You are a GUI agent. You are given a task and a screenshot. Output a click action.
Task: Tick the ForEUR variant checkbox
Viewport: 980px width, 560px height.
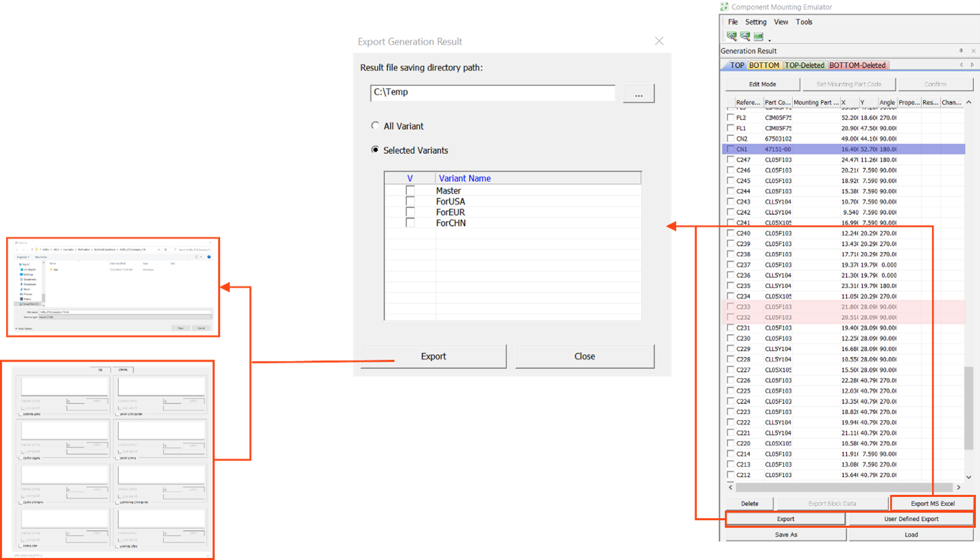pyautogui.click(x=410, y=212)
